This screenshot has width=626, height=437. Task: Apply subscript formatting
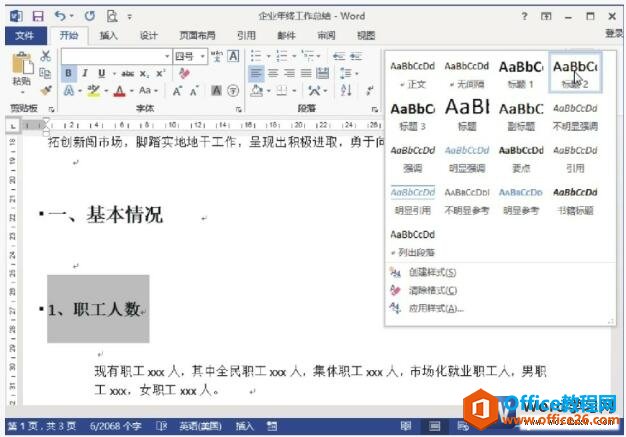(x=145, y=73)
